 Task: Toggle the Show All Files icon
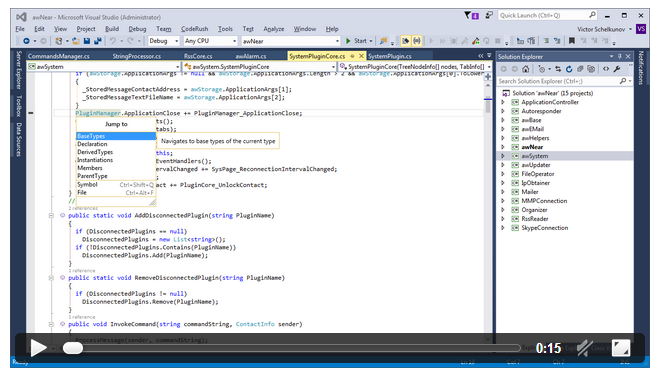click(x=591, y=69)
